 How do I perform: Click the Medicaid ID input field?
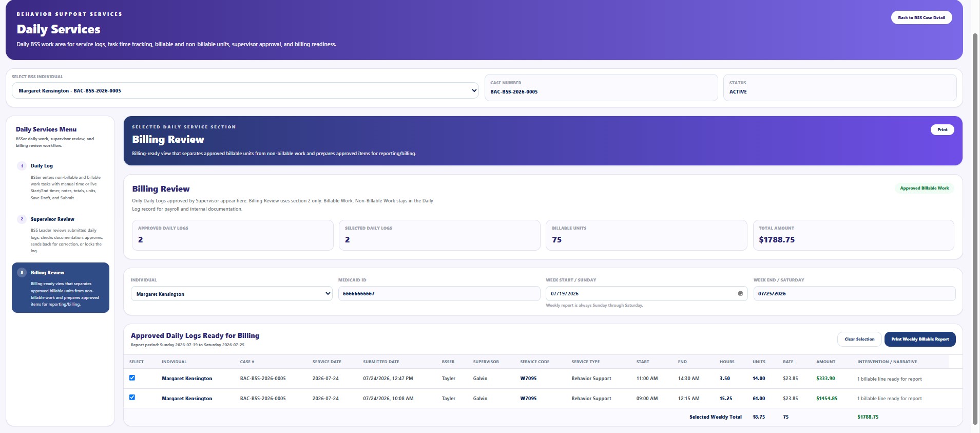pyautogui.click(x=439, y=294)
